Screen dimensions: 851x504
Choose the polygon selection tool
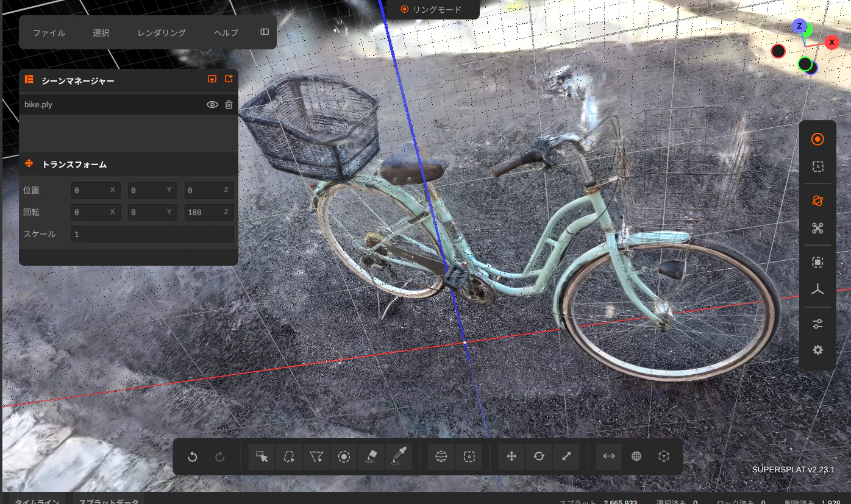(x=316, y=456)
